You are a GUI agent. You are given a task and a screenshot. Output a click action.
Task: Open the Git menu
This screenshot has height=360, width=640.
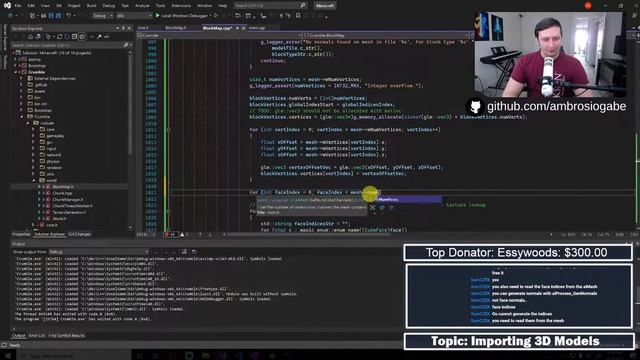59,6
